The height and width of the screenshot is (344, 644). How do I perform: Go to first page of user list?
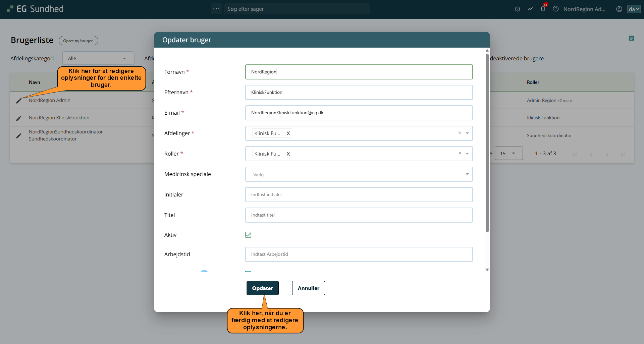point(575,154)
